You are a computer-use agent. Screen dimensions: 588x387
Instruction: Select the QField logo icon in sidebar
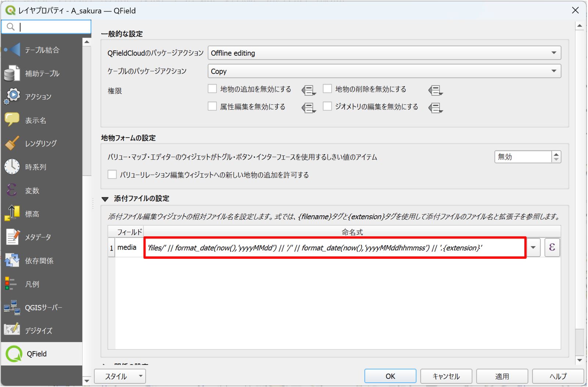tap(14, 354)
